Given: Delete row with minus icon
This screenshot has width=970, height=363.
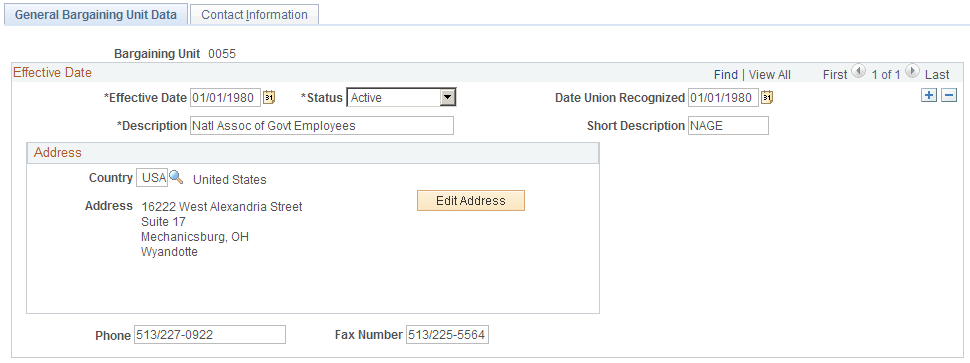Looking at the screenshot, I should point(950,95).
